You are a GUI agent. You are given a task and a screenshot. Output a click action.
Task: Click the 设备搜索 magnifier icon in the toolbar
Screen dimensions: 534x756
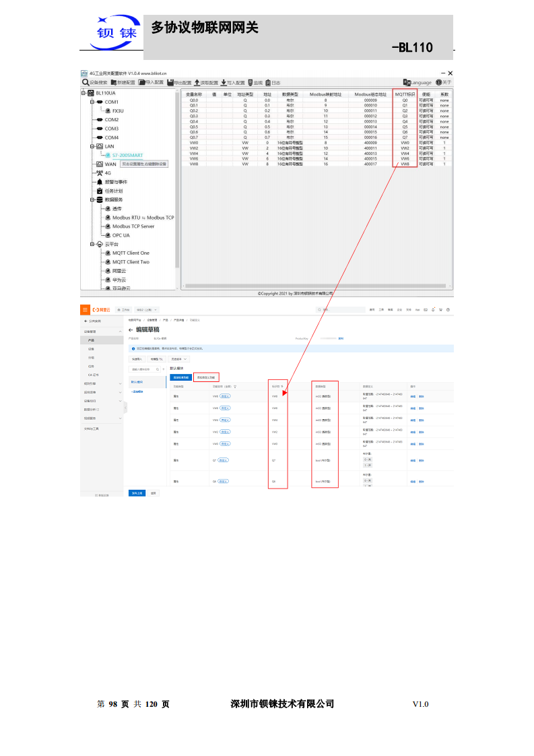[86, 82]
